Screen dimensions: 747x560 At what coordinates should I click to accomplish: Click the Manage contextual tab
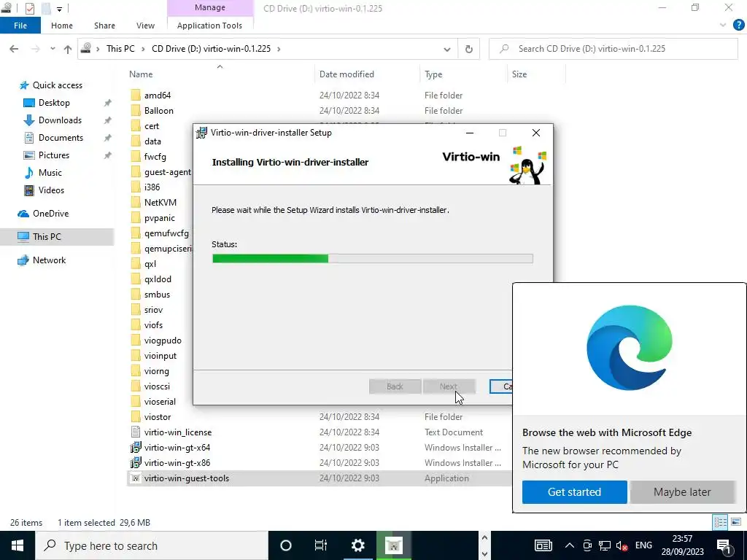tap(209, 7)
